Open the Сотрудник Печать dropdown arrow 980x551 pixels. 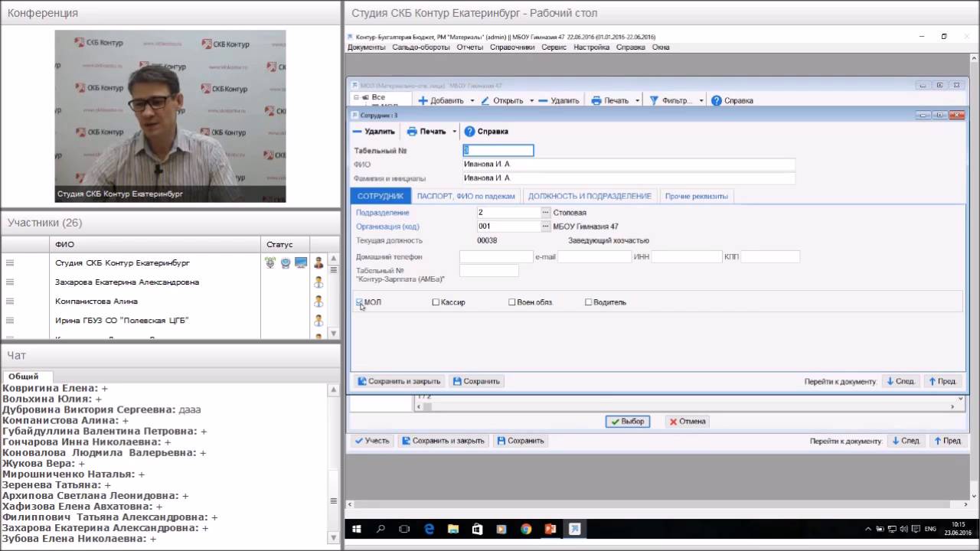[x=454, y=131]
